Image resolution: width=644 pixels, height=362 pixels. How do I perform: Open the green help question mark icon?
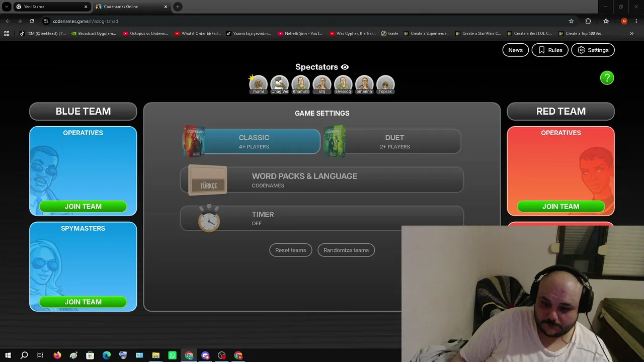[x=607, y=78]
